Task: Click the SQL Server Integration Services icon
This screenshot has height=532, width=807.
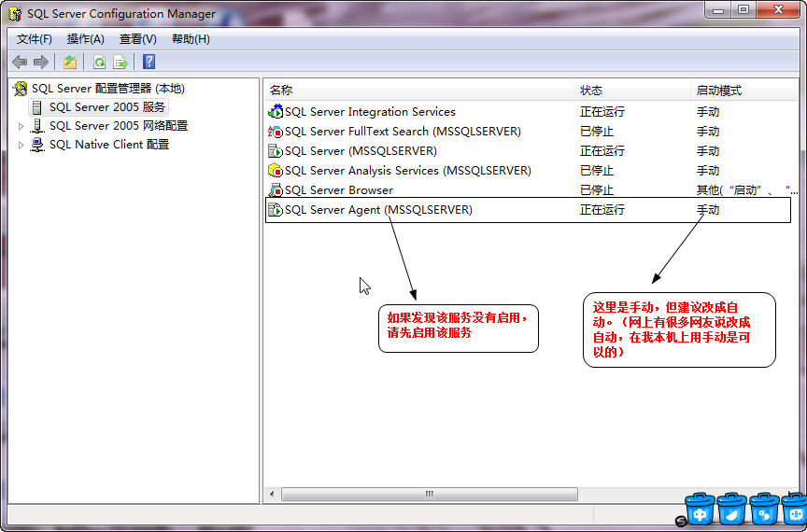Action: [x=276, y=111]
